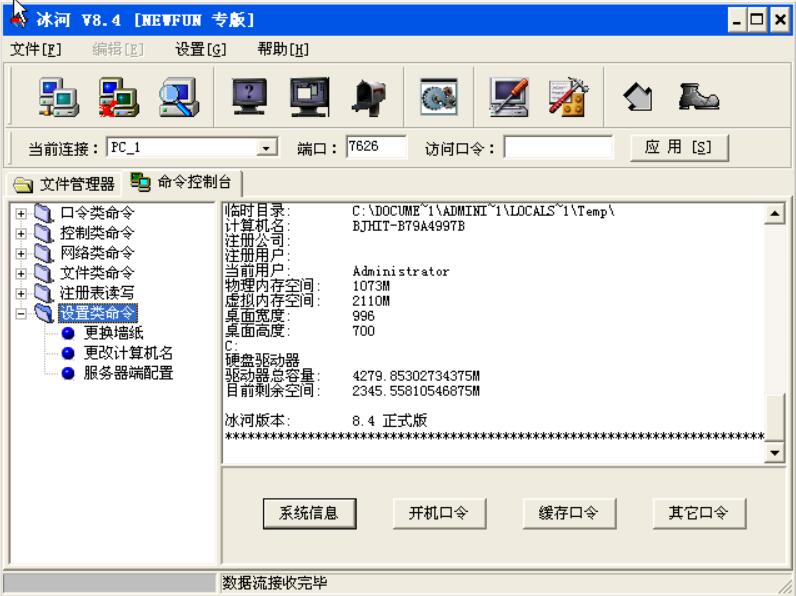Image resolution: width=796 pixels, height=596 pixels.
Task: Open the 编辑[E] menu
Action: 118,49
